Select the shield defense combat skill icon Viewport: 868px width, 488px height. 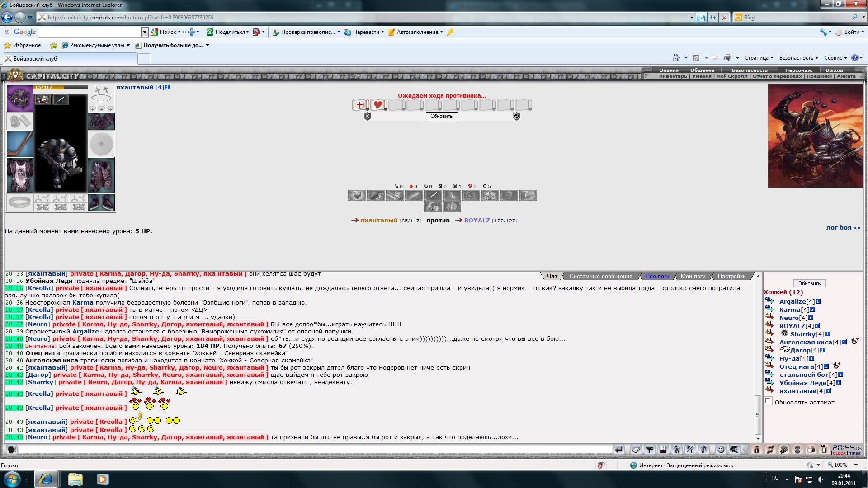[x=509, y=196]
